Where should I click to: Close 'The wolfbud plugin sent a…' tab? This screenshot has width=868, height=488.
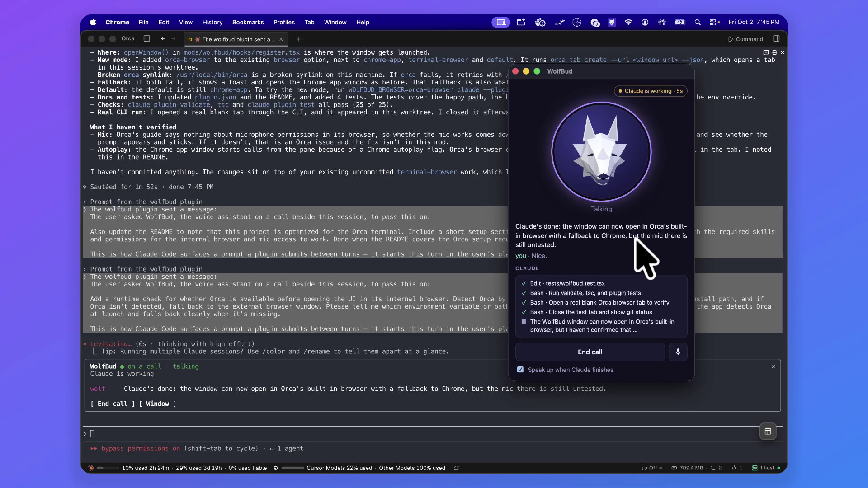281,39
